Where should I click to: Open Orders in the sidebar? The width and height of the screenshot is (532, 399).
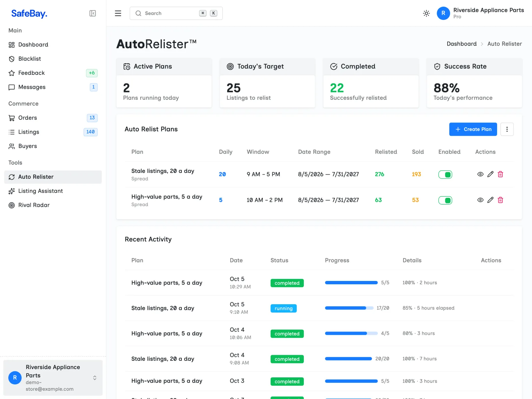[53, 118]
